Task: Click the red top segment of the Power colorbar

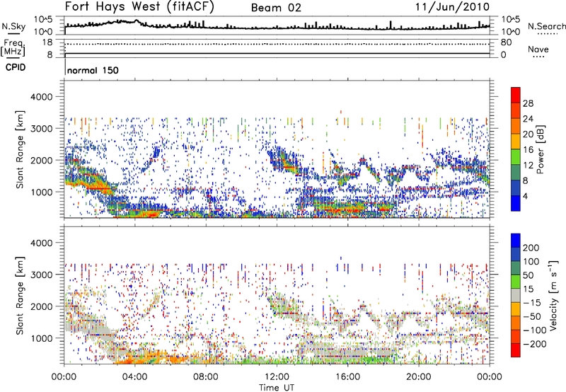Action: click(x=516, y=95)
